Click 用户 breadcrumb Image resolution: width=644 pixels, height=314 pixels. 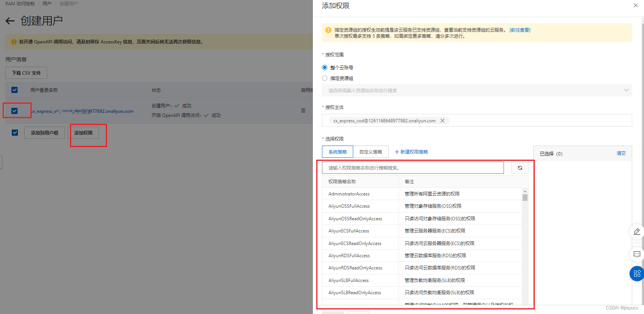47,3
